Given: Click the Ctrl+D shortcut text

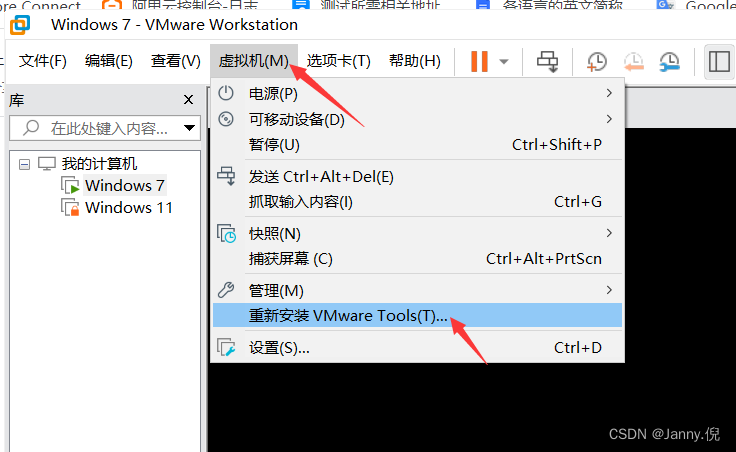Looking at the screenshot, I should pyautogui.click(x=578, y=348).
